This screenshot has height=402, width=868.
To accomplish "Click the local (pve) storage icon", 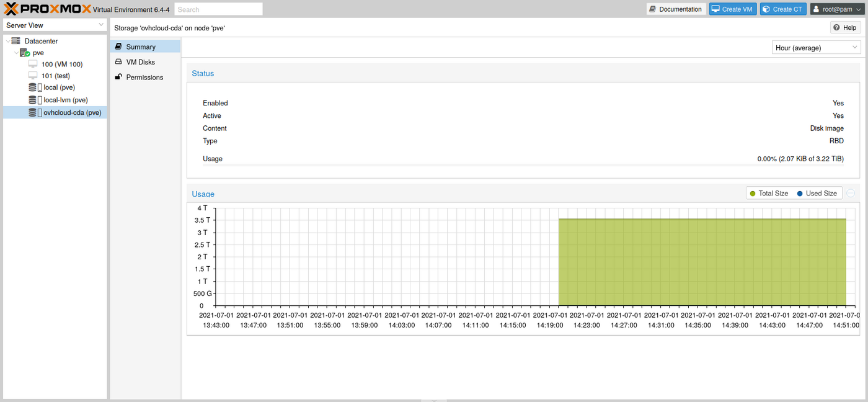I will click(x=35, y=87).
